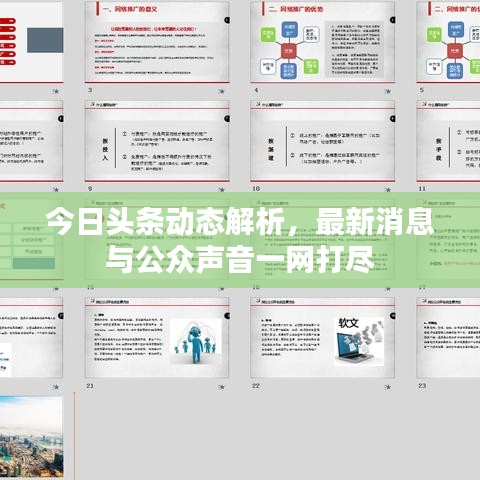Image resolution: width=480 pixels, height=480 pixels.
Task: Select the city skyline photo slide thumbnail
Action: [31, 437]
